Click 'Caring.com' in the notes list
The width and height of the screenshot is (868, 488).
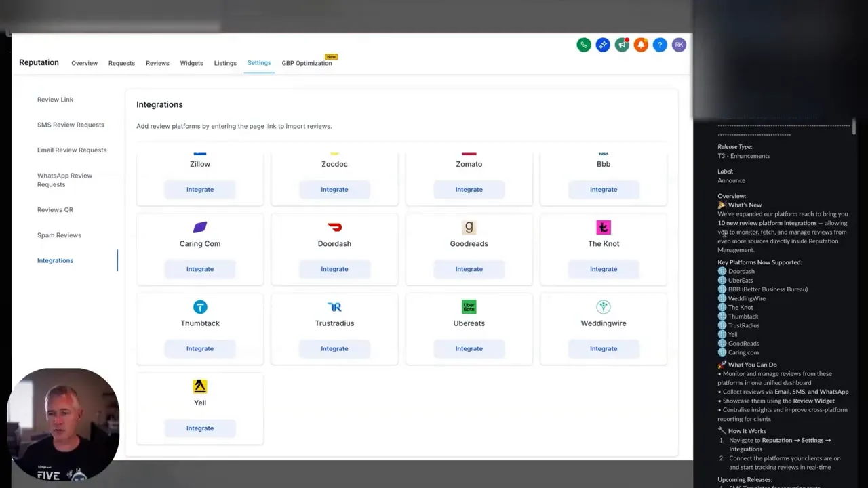pos(743,352)
